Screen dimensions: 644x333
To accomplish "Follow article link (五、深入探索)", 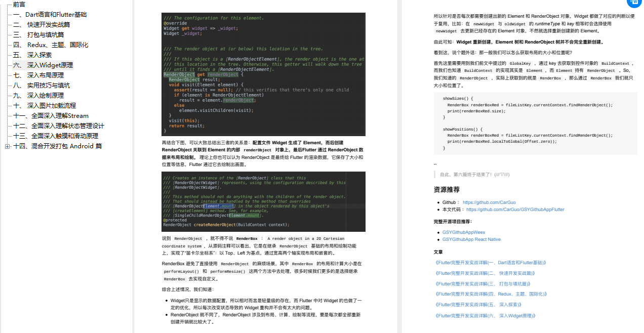I will tap(478, 305).
